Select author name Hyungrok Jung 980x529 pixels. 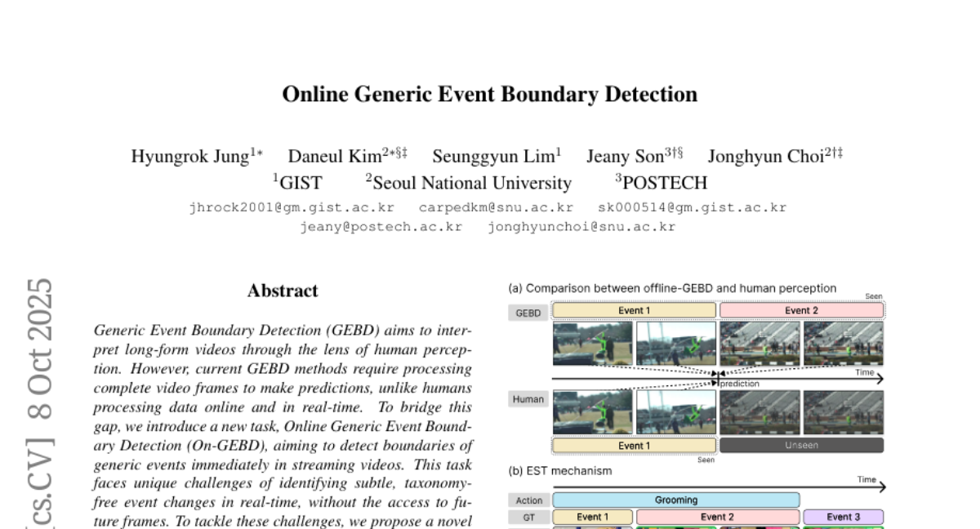(190, 156)
